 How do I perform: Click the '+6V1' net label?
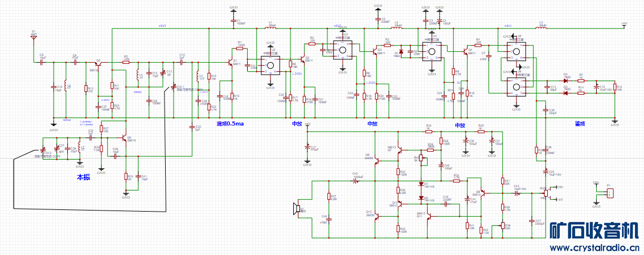coord(508,26)
